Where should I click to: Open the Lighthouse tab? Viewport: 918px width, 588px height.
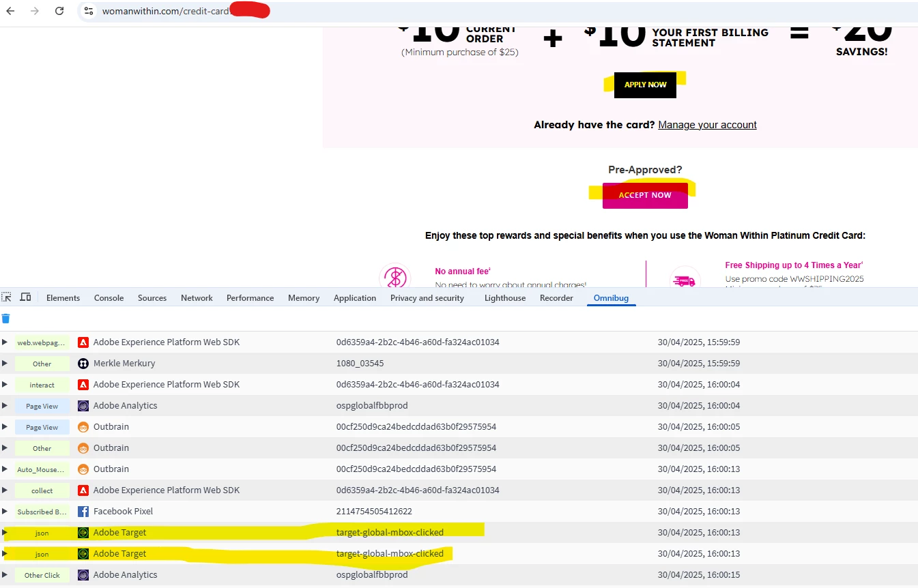tap(505, 298)
